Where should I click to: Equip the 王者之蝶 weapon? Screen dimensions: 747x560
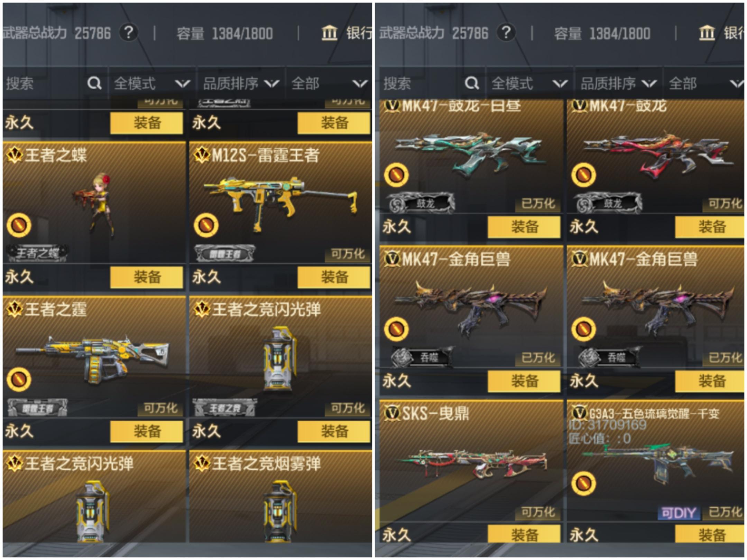click(x=147, y=277)
